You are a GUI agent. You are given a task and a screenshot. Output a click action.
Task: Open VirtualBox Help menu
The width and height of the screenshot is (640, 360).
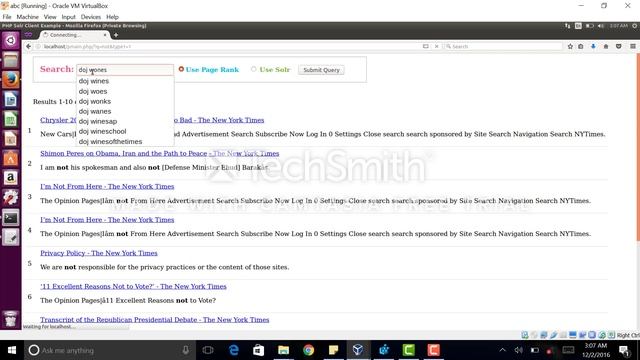pyautogui.click(x=112, y=17)
